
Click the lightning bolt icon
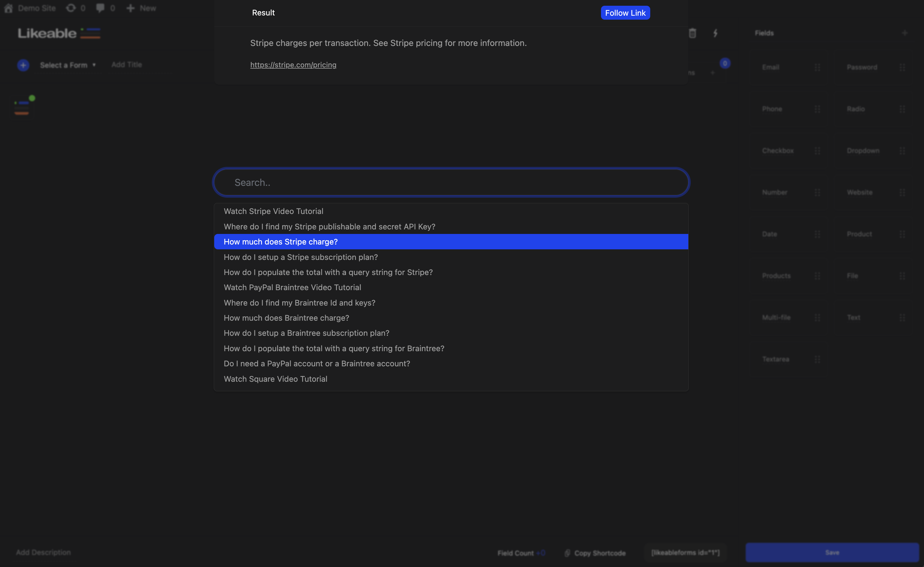pos(715,33)
